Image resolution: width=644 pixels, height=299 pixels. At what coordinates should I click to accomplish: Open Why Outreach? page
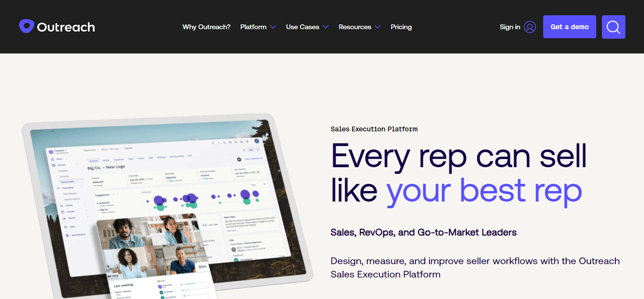pos(206,27)
